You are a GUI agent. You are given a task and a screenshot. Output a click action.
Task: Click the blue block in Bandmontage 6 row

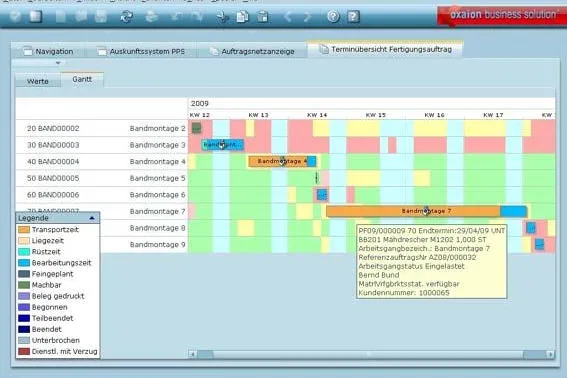tap(322, 195)
